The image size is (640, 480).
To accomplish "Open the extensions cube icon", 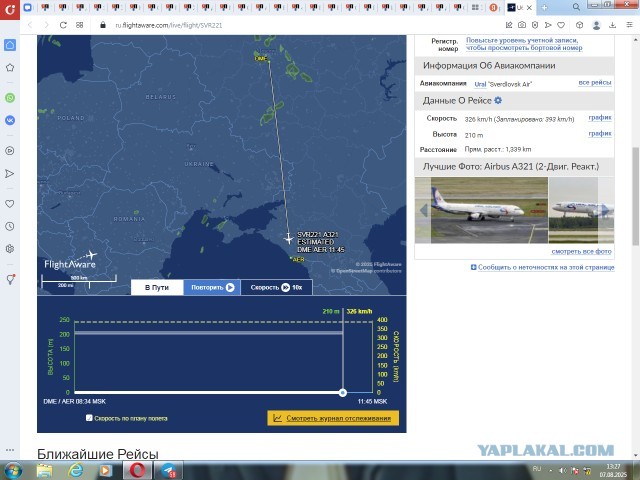I will coord(579,25).
